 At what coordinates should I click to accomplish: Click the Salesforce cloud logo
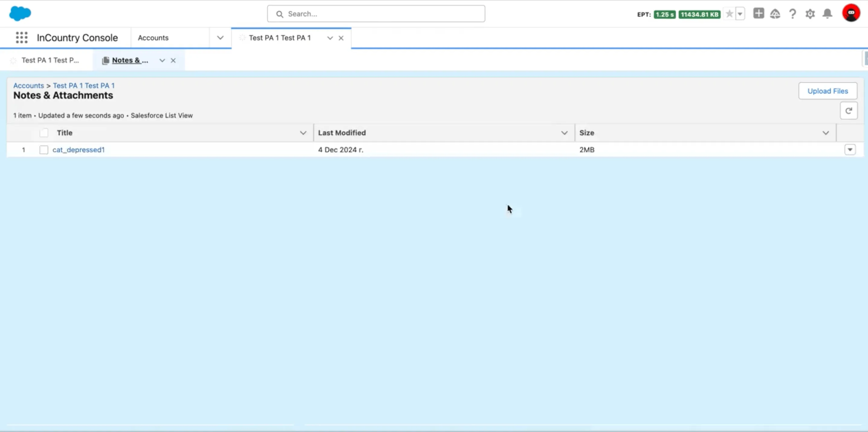coord(20,14)
